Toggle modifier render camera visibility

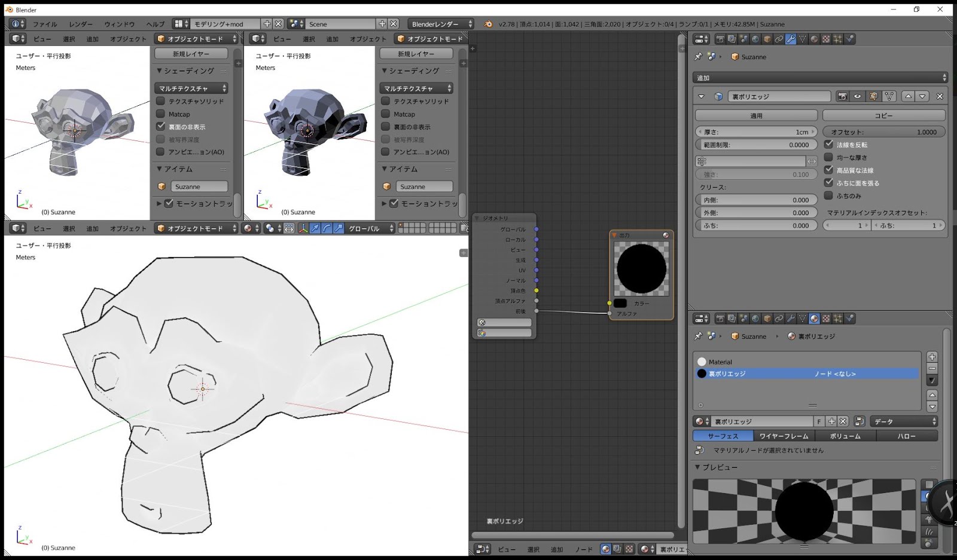pyautogui.click(x=842, y=96)
